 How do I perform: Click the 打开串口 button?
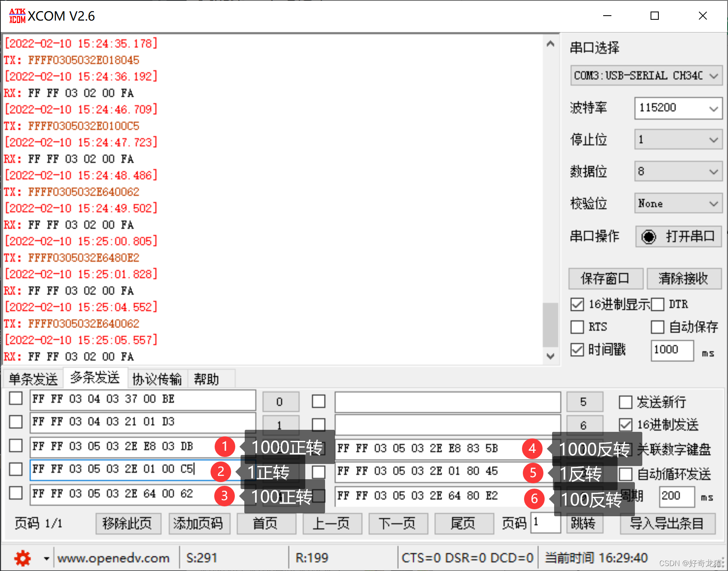click(679, 236)
